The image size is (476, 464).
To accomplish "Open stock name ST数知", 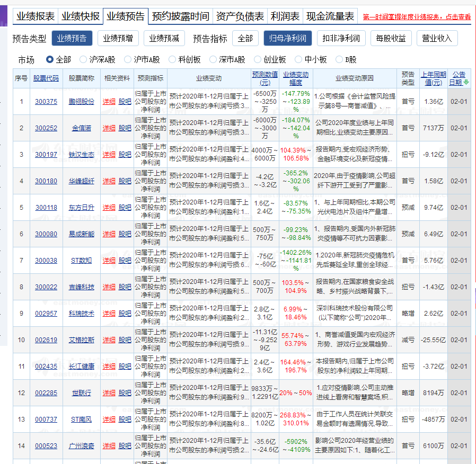I will 81,260.
